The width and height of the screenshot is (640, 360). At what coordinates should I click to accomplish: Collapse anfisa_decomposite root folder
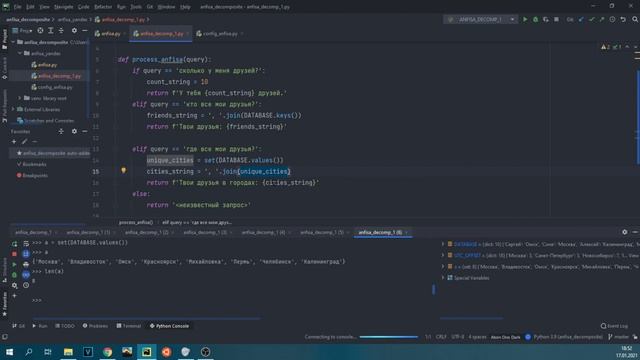(13, 42)
